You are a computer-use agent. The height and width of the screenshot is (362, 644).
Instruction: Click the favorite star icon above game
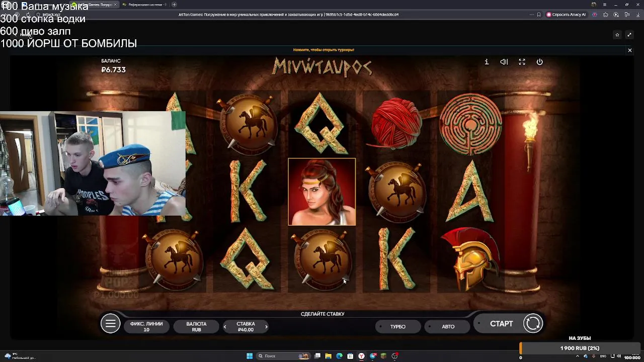pos(617,35)
